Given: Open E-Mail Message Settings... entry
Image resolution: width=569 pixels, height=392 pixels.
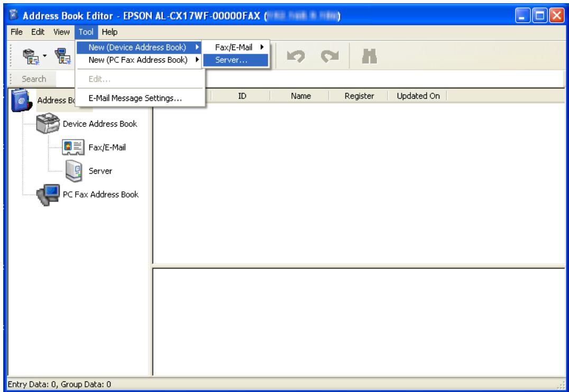Looking at the screenshot, I should 139,98.
